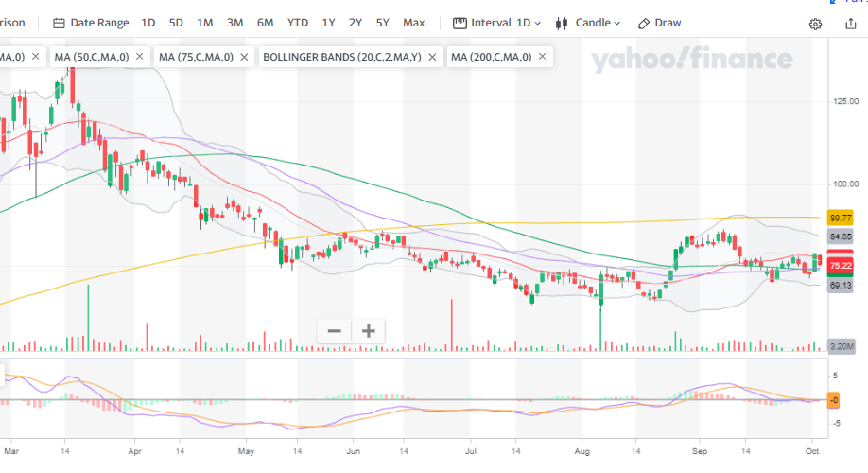Screen dimensions: 868x473
Task: Click the calendar icon beside Date Range
Action: [x=59, y=24]
